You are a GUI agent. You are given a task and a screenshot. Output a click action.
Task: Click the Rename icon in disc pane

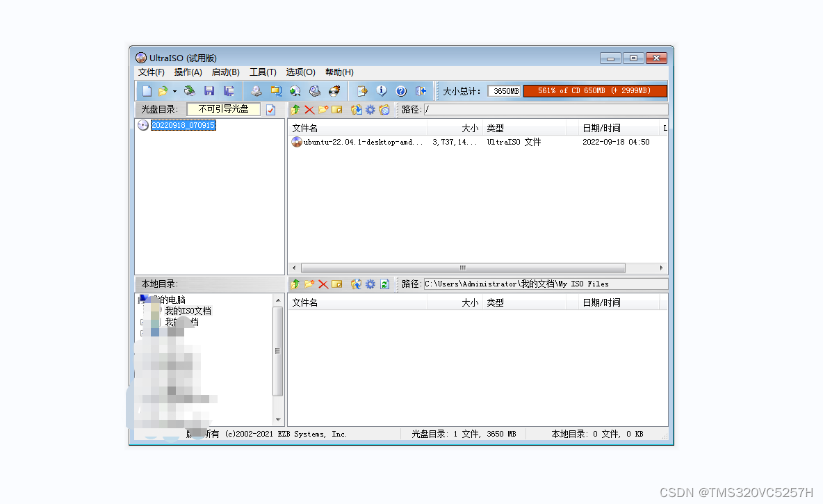pyautogui.click(x=337, y=109)
